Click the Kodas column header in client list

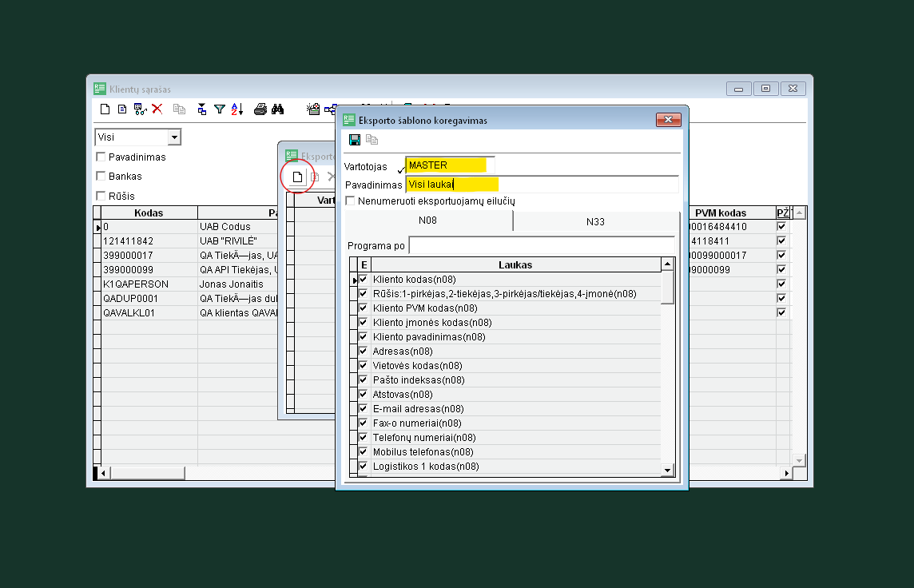point(149,213)
